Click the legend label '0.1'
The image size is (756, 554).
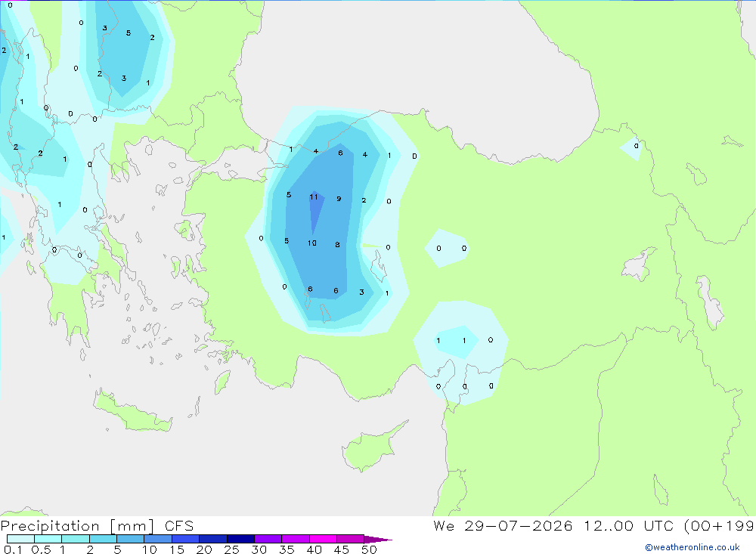click(x=13, y=549)
